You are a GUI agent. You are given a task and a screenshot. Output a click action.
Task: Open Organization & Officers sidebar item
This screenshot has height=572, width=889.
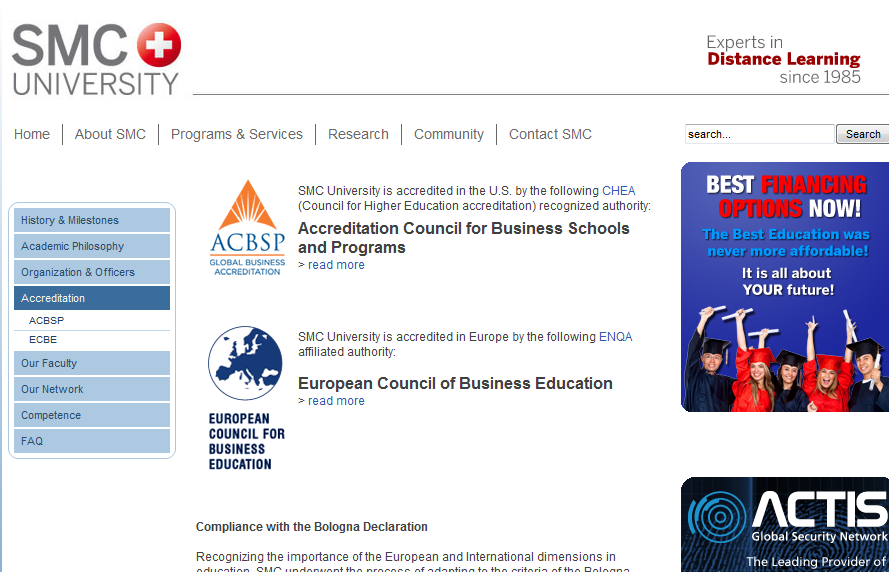(x=92, y=272)
